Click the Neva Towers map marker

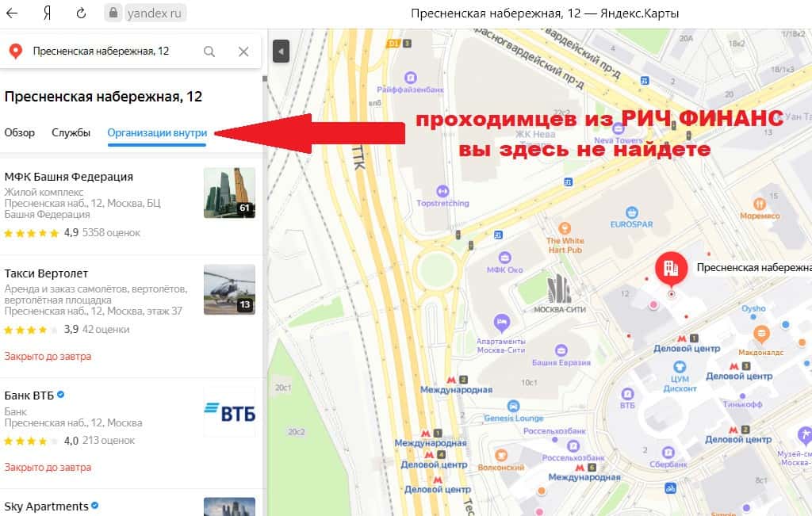(x=618, y=129)
